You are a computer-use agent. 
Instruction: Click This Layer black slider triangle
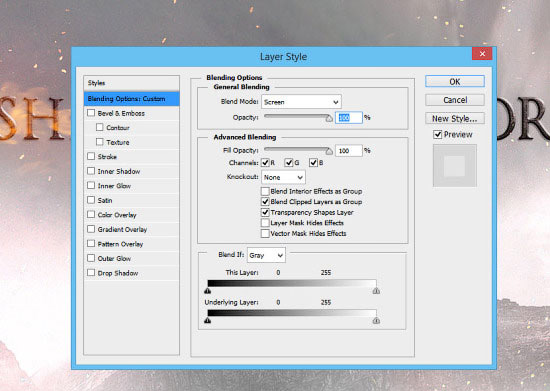point(208,291)
